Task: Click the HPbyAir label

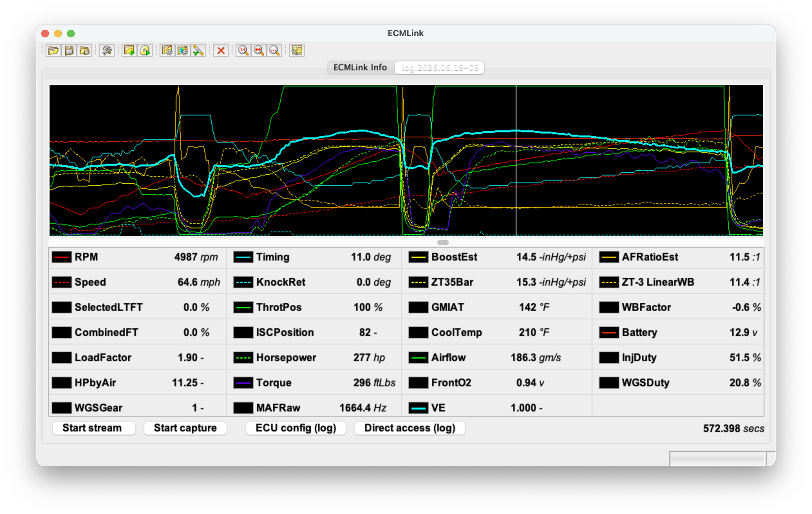Action: 95,383
